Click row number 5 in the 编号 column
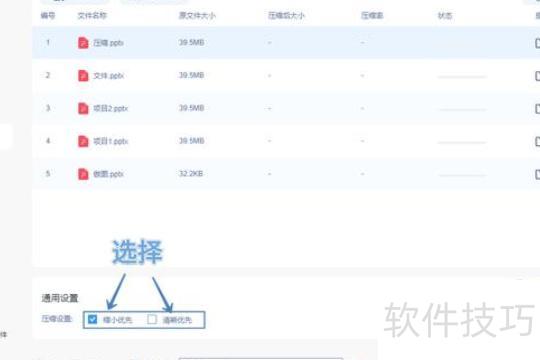Image resolution: width=540 pixels, height=360 pixels. point(48,173)
